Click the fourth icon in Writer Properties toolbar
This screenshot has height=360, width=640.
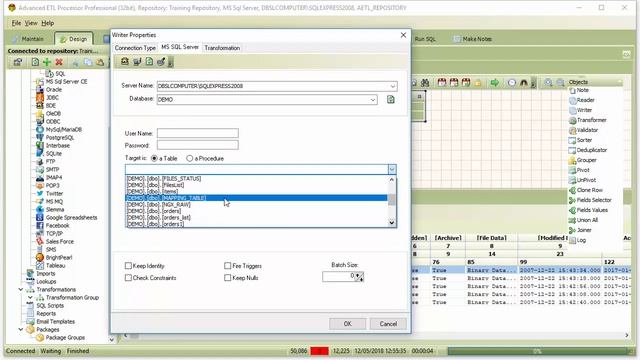point(161,62)
